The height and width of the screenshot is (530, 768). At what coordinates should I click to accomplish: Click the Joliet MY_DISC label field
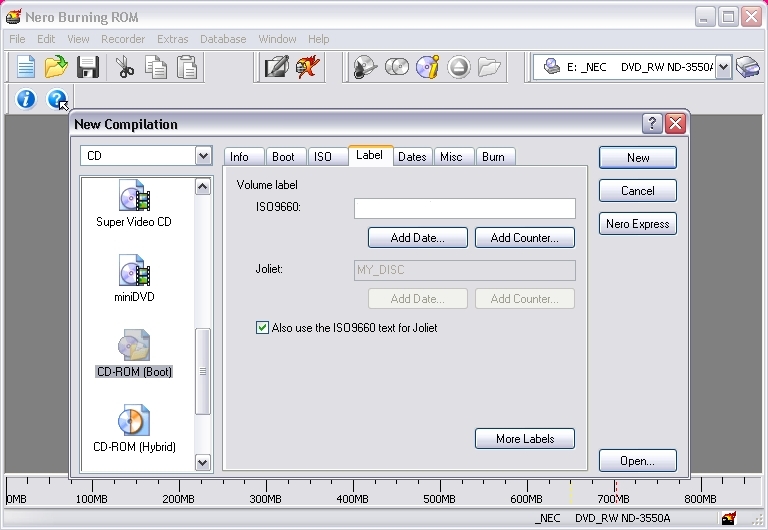coord(465,270)
